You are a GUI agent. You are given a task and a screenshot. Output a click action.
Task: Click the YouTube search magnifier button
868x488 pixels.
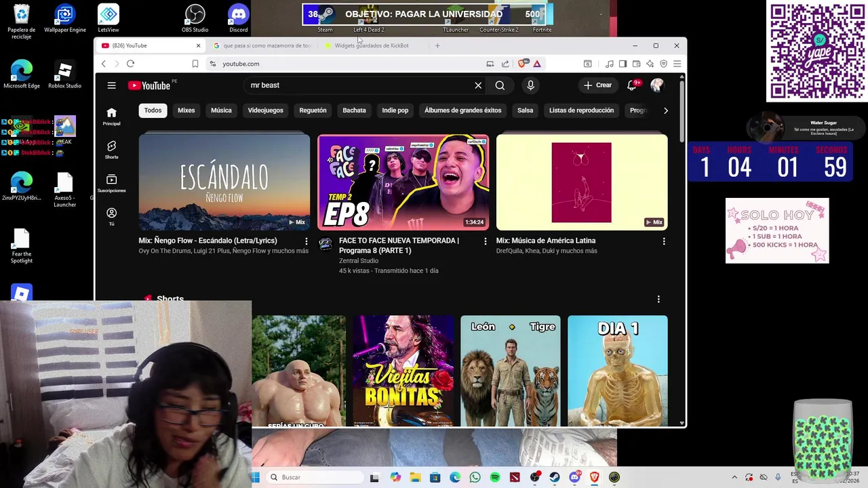tap(500, 85)
